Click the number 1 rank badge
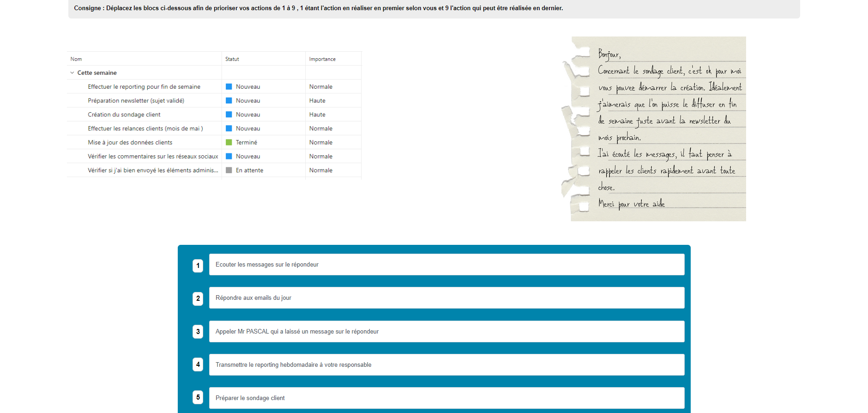 (x=198, y=266)
